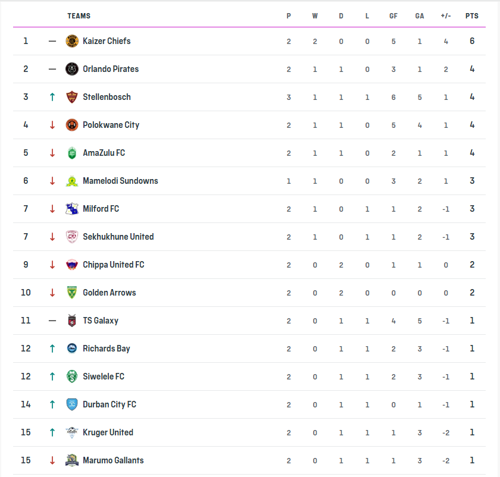The height and width of the screenshot is (477, 500).
Task: Click the GF column header
Action: point(393,16)
